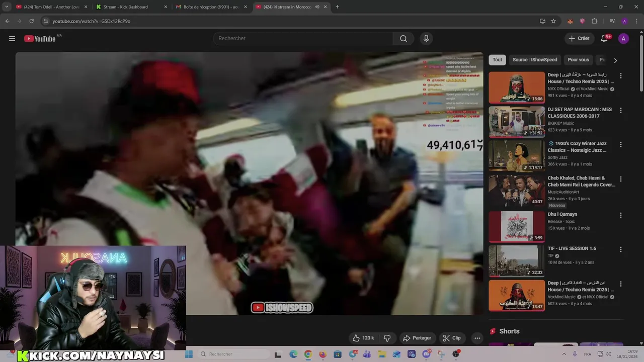The height and width of the screenshot is (362, 644).
Task: Show hidden system tray icons chevron
Action: pos(563,354)
